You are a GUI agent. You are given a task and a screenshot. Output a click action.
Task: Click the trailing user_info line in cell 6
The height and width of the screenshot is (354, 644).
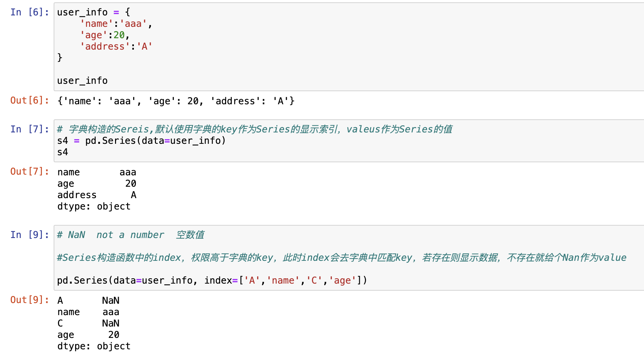point(82,81)
